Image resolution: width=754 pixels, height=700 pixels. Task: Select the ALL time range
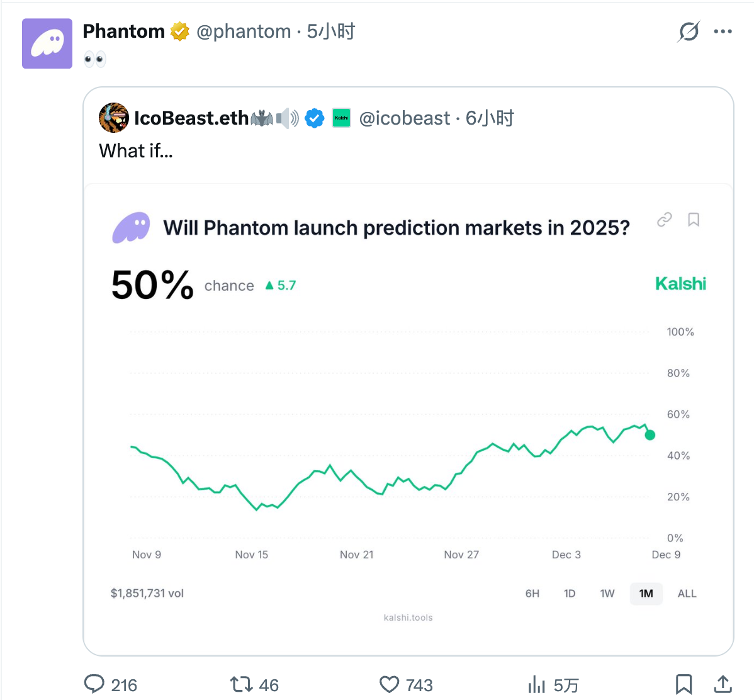click(x=687, y=594)
